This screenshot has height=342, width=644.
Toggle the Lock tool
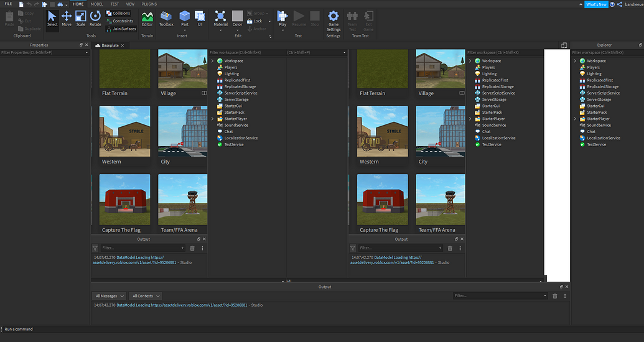click(254, 21)
